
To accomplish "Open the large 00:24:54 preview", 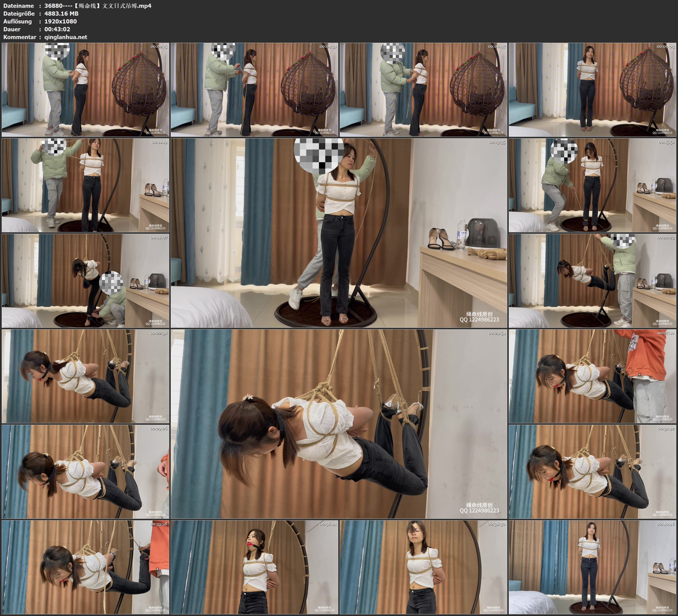I will pos(339,424).
